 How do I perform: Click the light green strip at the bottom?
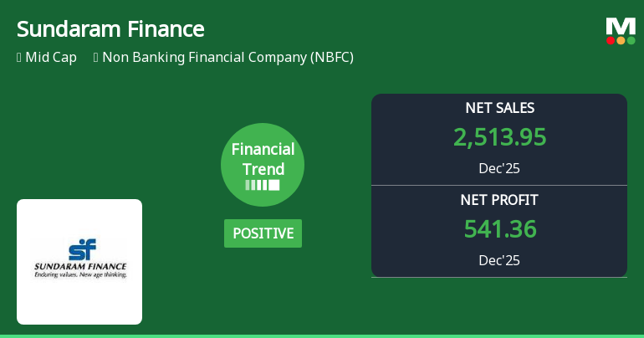pos(322,335)
